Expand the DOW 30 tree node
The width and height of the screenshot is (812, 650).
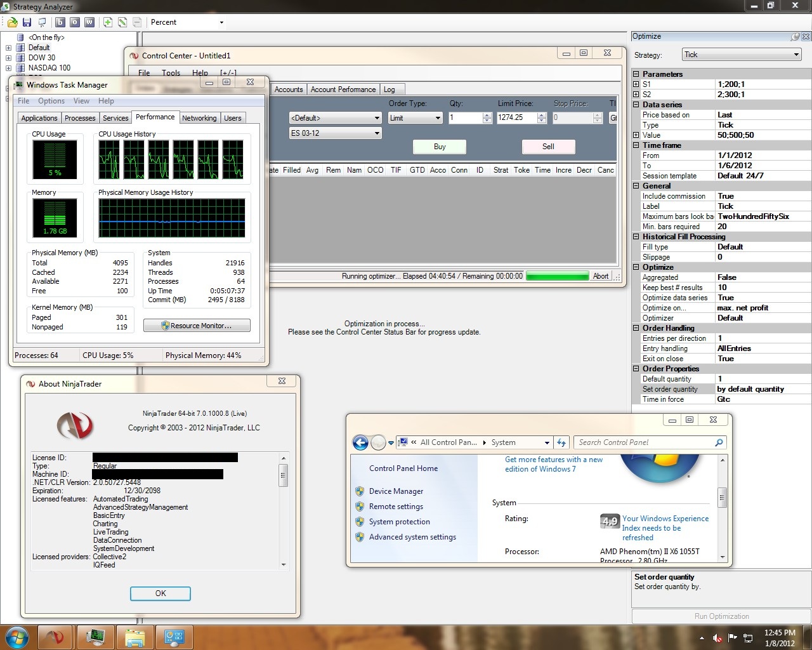coord(8,58)
